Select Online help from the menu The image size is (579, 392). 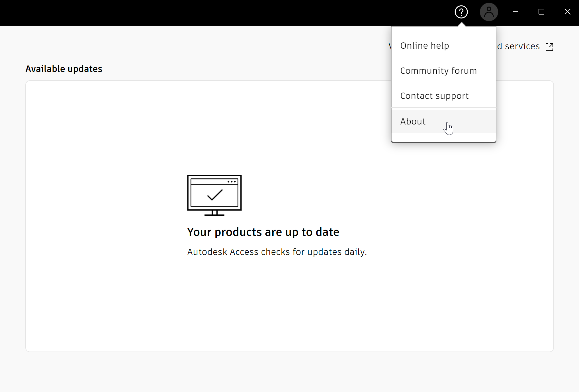click(x=424, y=46)
